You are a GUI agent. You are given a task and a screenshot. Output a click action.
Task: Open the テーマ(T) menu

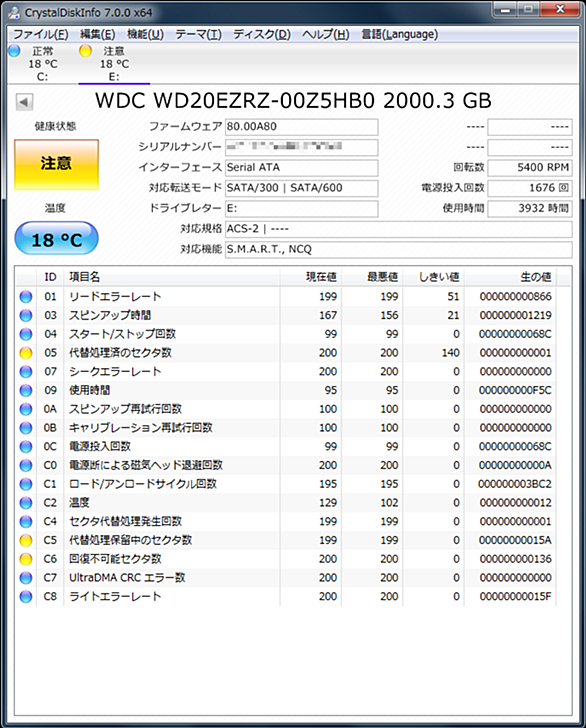click(198, 34)
